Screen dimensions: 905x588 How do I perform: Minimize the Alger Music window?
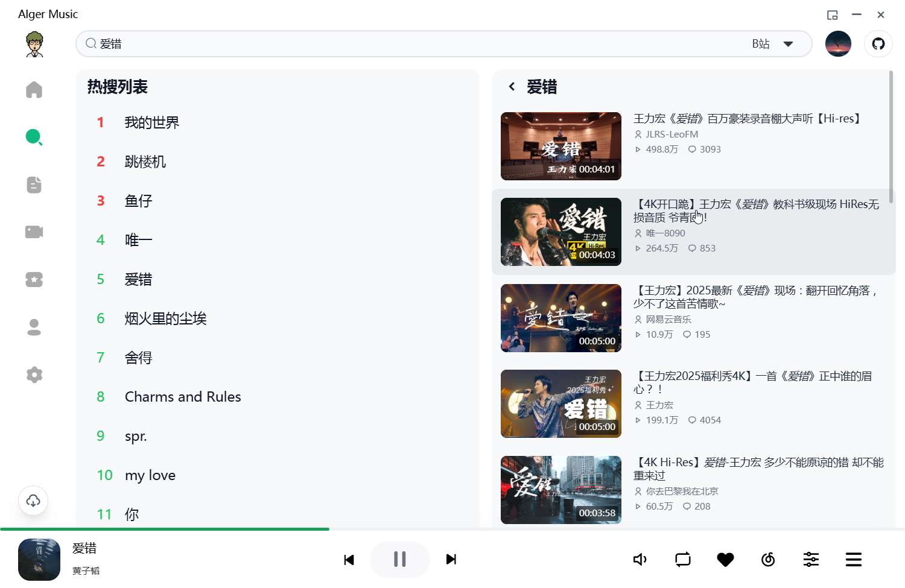coord(857,15)
